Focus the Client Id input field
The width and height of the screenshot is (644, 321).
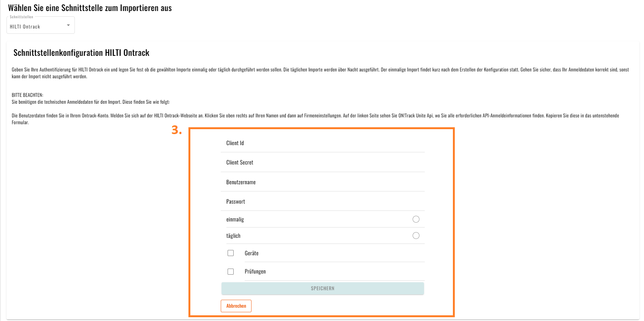pyautogui.click(x=323, y=143)
